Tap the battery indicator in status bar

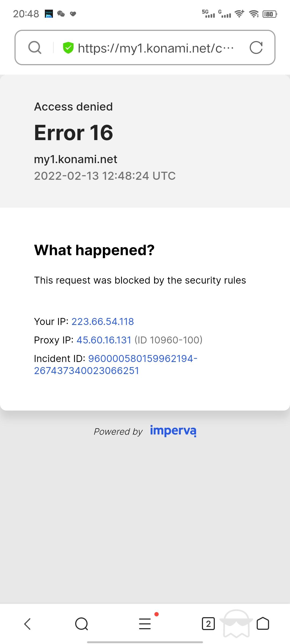point(270,14)
